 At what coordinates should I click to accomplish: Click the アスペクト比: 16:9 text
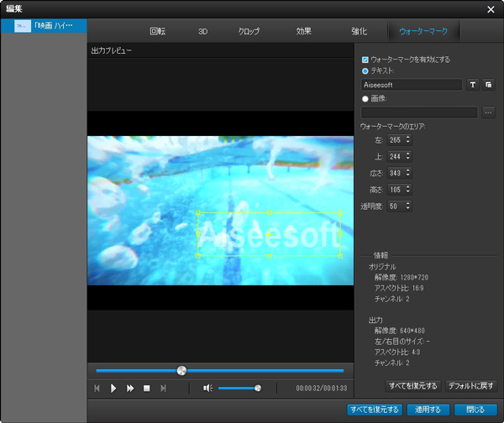click(399, 288)
